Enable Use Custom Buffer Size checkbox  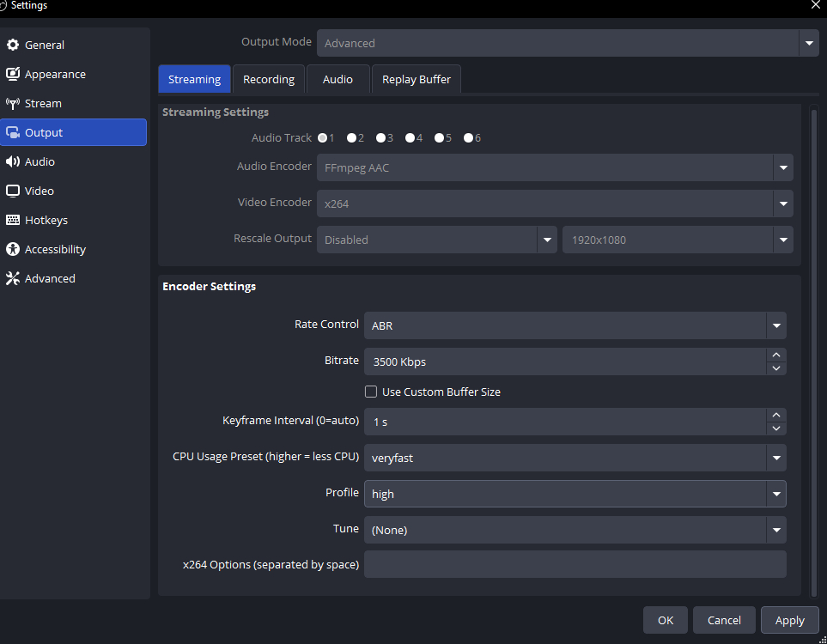[x=371, y=392]
